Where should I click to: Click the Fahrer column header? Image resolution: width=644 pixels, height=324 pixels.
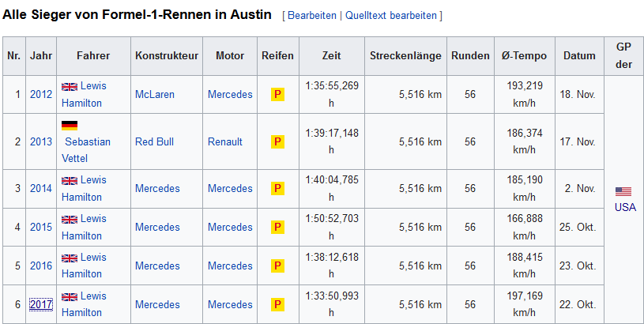(x=93, y=56)
